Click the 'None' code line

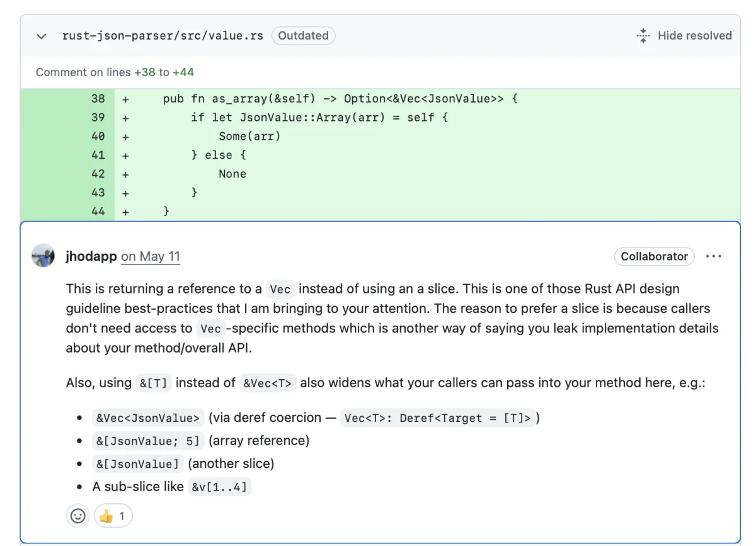point(232,174)
